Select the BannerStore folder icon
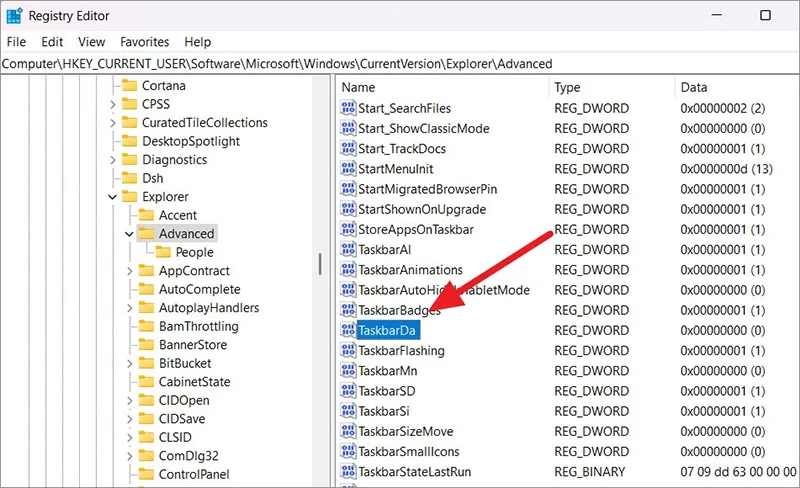 (146, 345)
